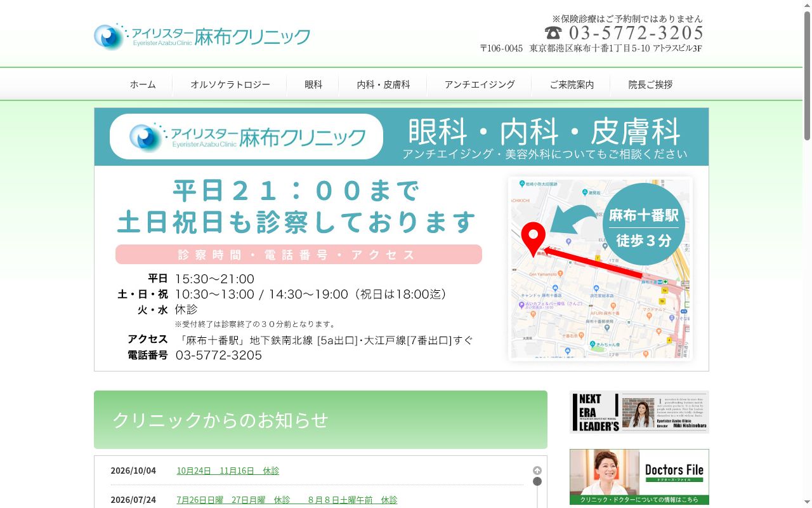
Task: Click the 2026/07/24 date entry
Action: [x=133, y=500]
